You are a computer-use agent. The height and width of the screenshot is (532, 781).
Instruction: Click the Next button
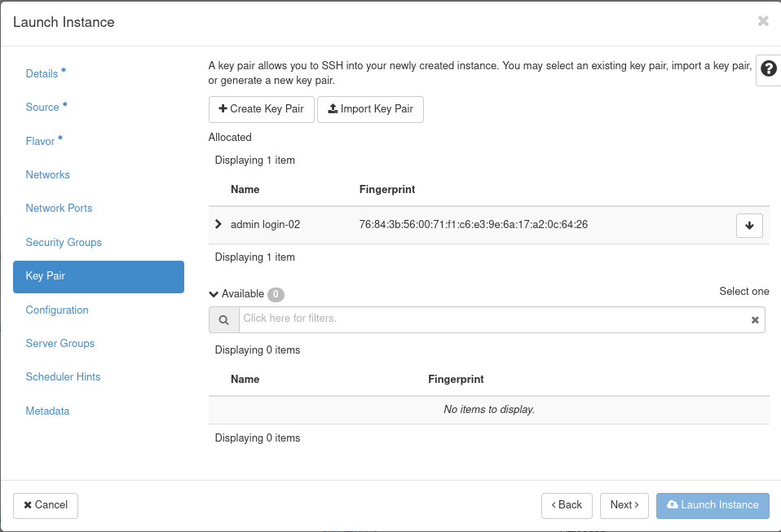point(624,505)
